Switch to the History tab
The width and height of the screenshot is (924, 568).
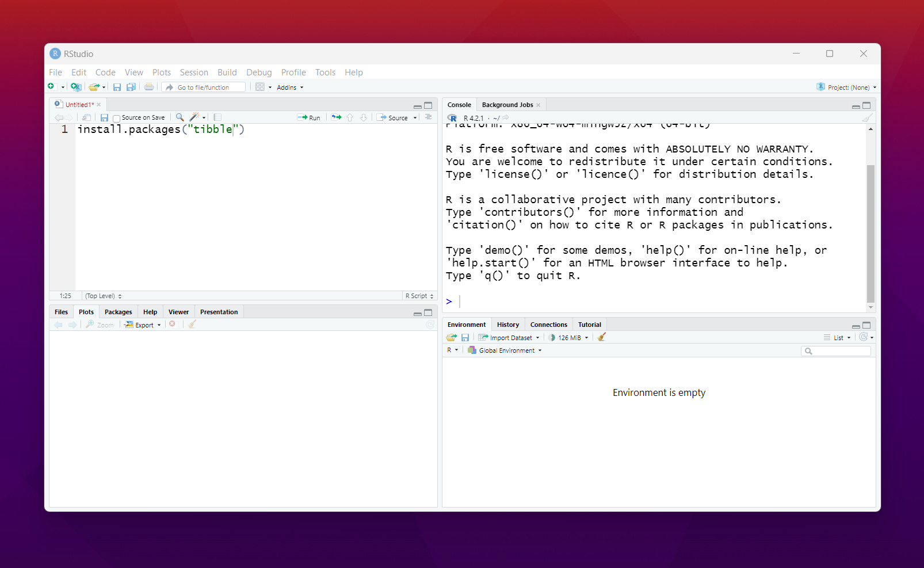click(x=508, y=325)
